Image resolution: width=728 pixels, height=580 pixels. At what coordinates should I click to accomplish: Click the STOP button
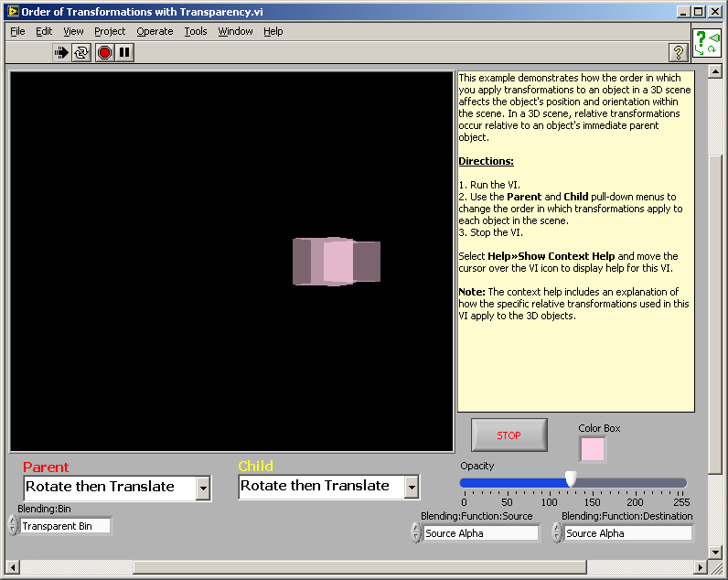tap(509, 435)
